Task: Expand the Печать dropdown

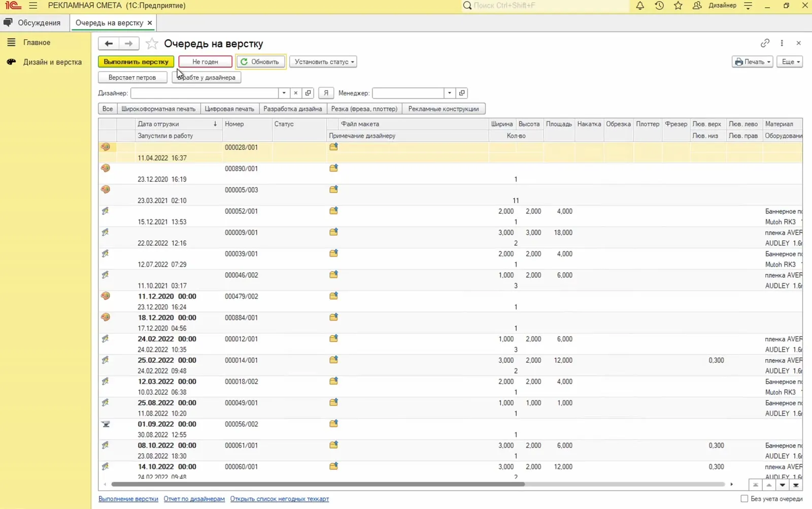Action: 752,62
